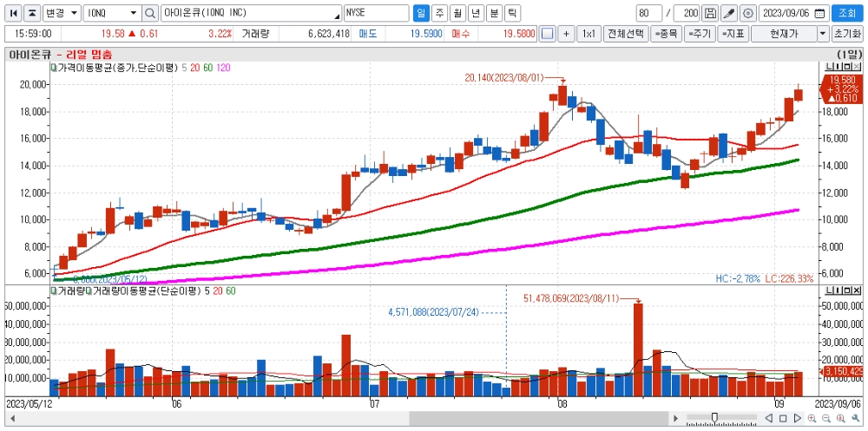Click the save chart settings disk icon

pos(711,13)
